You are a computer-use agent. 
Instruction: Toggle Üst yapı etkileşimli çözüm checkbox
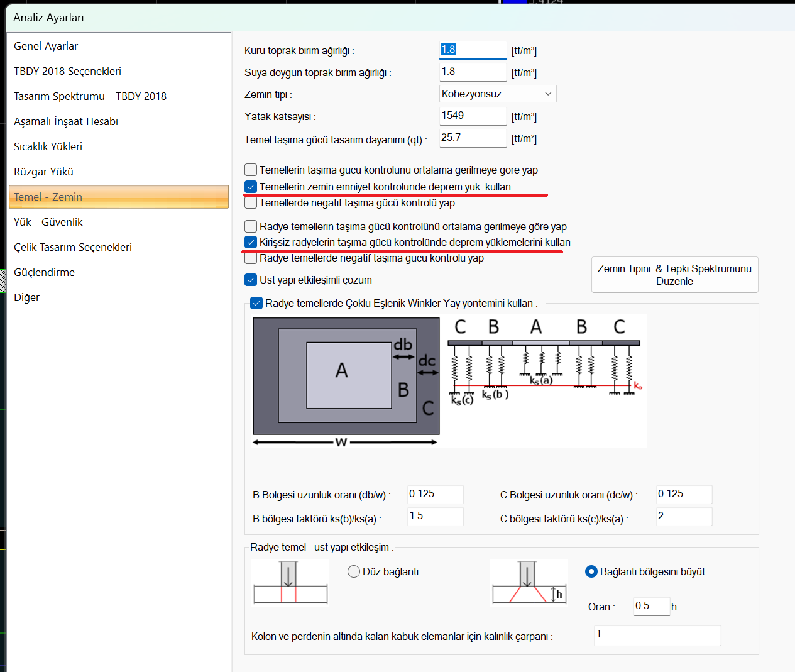point(251,280)
